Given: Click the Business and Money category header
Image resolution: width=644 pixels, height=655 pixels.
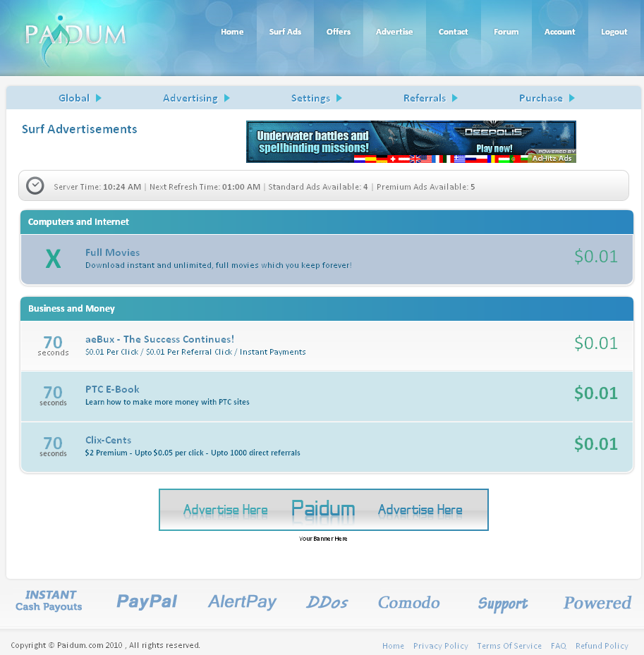Looking at the screenshot, I should coord(327,309).
